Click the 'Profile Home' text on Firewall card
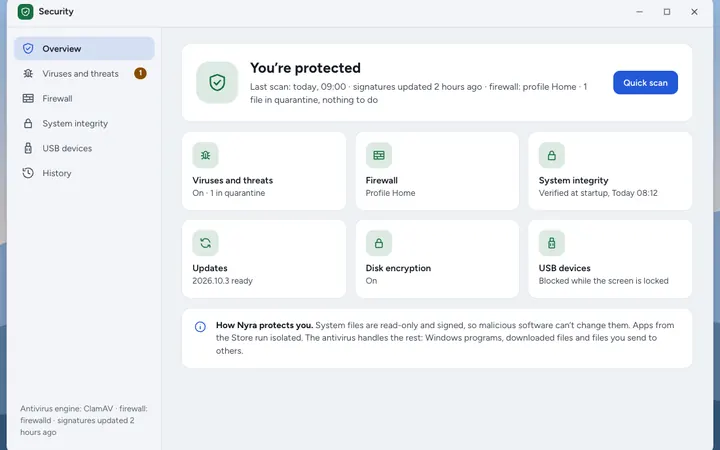 click(390, 193)
